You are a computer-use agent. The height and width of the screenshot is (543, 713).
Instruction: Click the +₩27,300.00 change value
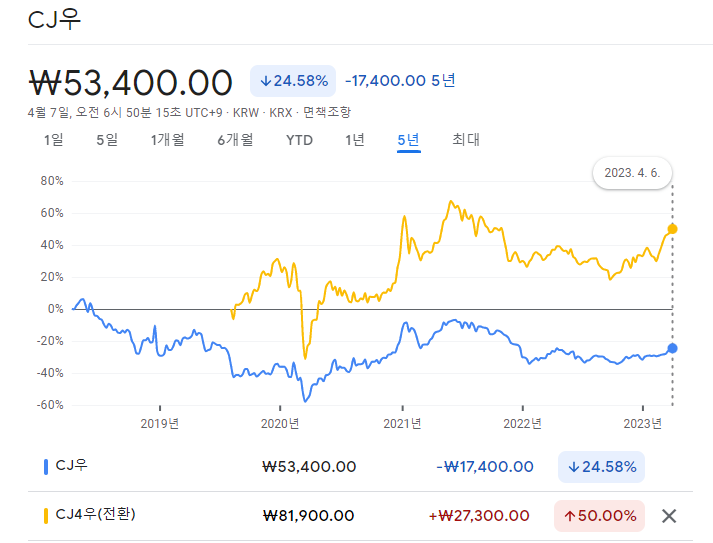[479, 516]
